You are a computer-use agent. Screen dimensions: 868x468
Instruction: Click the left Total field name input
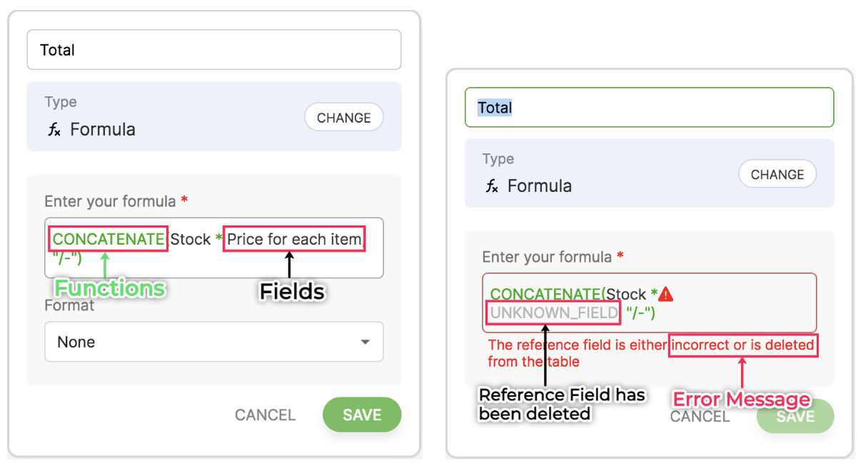coord(214,50)
